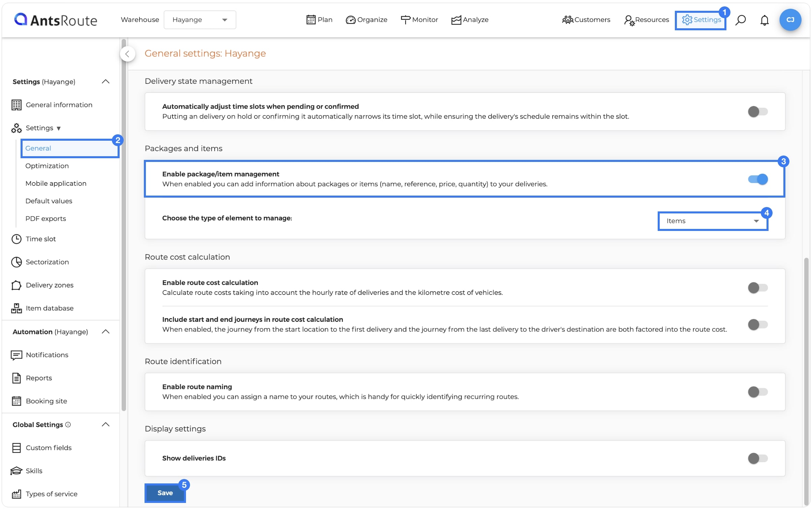Enable route naming switch
This screenshot has width=812, height=510.
[757, 392]
